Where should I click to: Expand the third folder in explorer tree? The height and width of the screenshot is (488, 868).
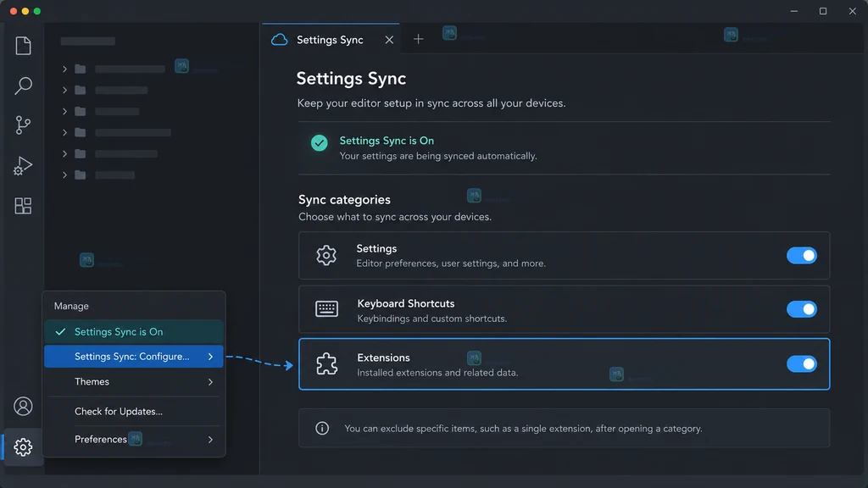64,111
